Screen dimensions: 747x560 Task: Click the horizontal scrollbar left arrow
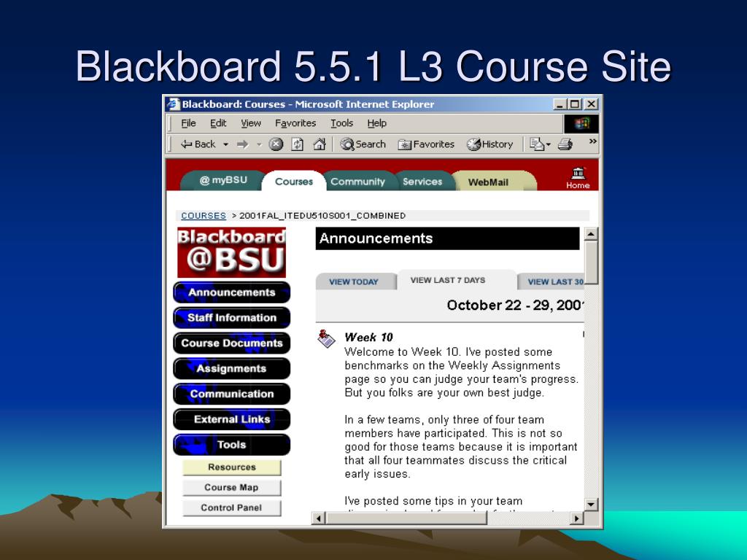[x=318, y=518]
